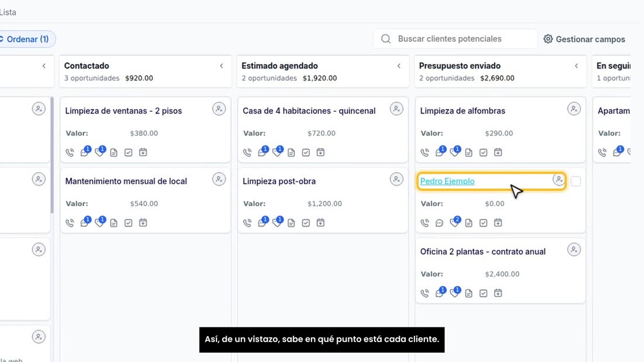This screenshot has height=362, width=644.
Task: Assign owner on Limpieza post-obra card
Action: tap(396, 179)
